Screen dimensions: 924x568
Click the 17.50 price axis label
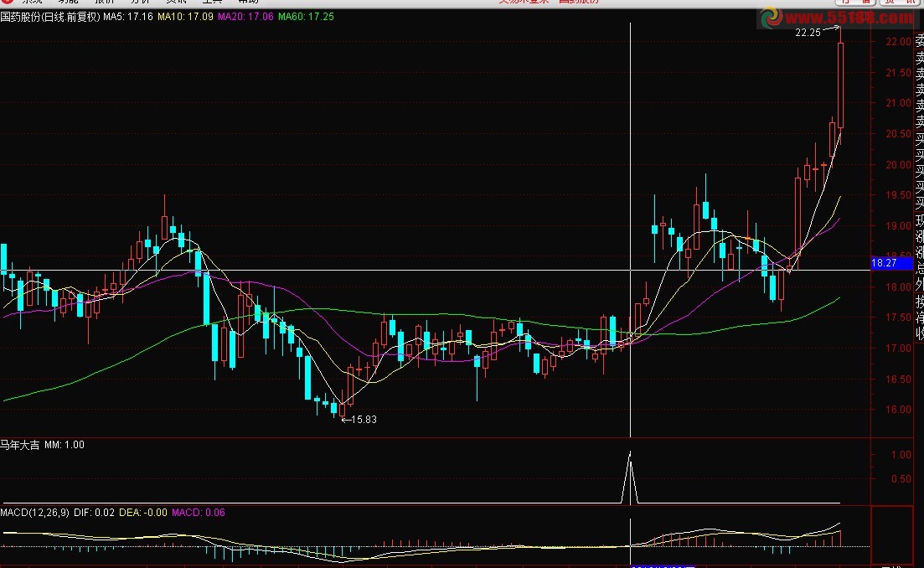coord(898,318)
